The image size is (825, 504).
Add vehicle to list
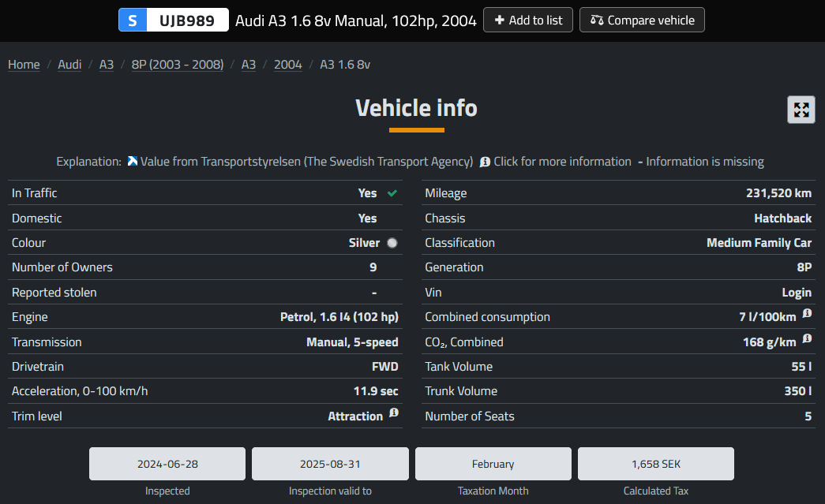coord(527,20)
